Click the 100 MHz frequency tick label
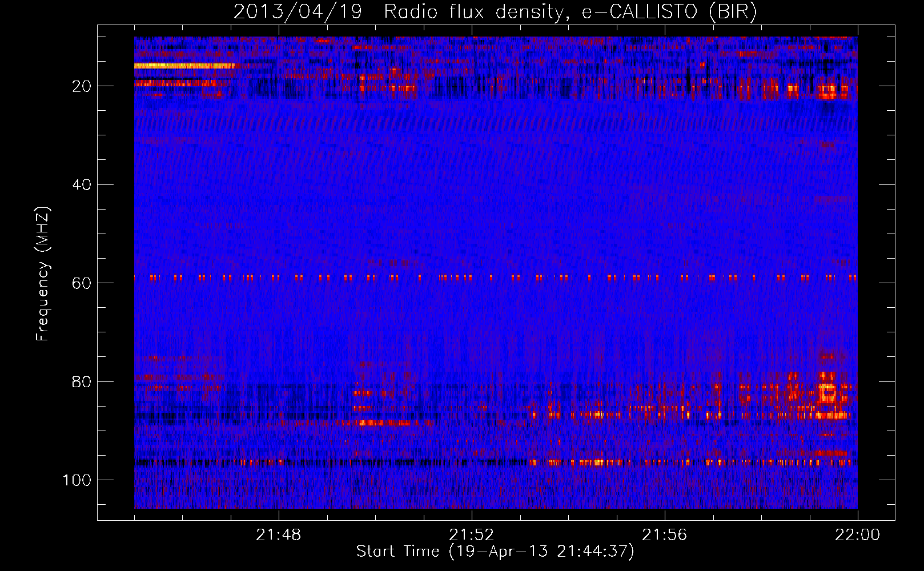This screenshot has height=571, width=924. tap(77, 480)
